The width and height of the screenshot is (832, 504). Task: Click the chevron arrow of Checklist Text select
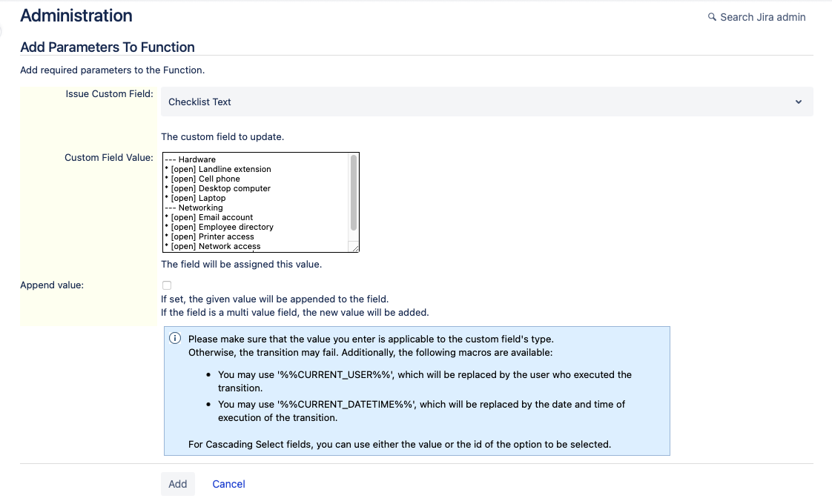(798, 102)
